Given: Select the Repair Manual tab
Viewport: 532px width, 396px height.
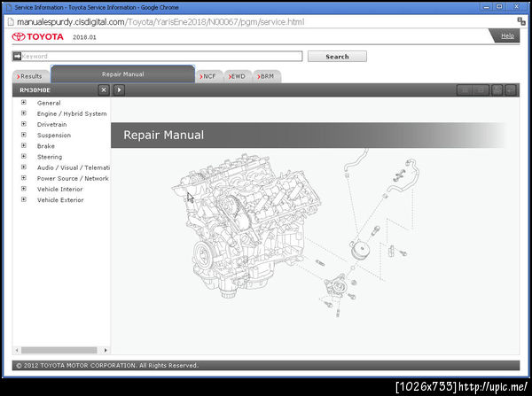Looking at the screenshot, I should [123, 74].
